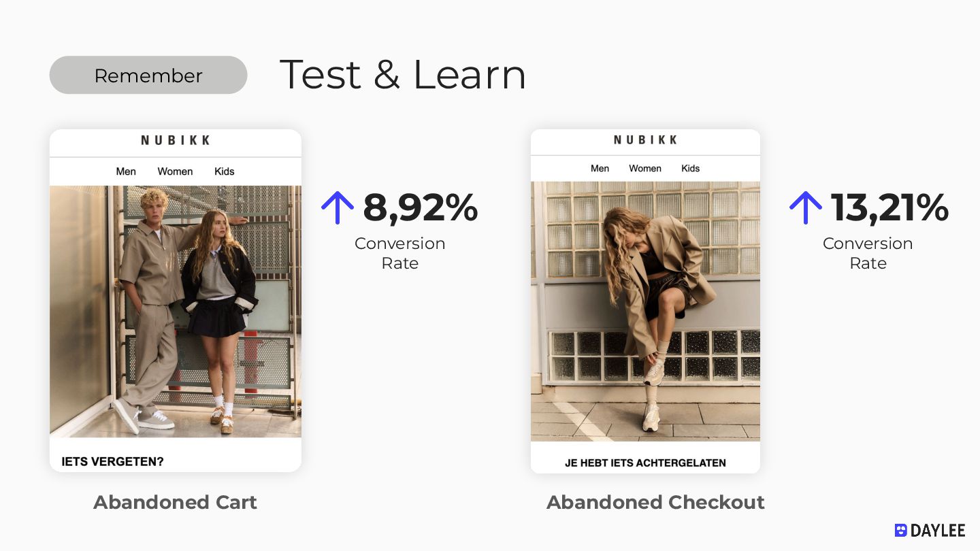The width and height of the screenshot is (980, 551).
Task: Open Kids link in Abandoned Cart email
Action: click(225, 171)
